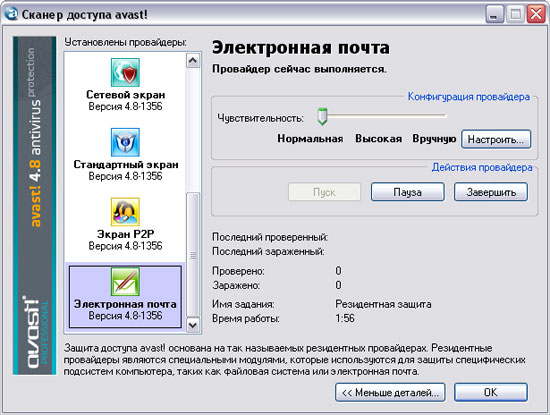Click the Последний зараженный label
Viewport: 550px width, 415px height.
(268, 252)
